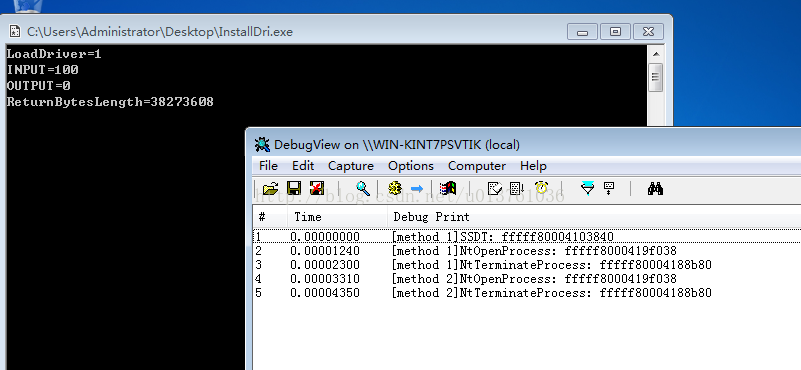The height and width of the screenshot is (370, 801).
Task: Maximize the InstallDri.exe console window
Action: [x=615, y=32]
